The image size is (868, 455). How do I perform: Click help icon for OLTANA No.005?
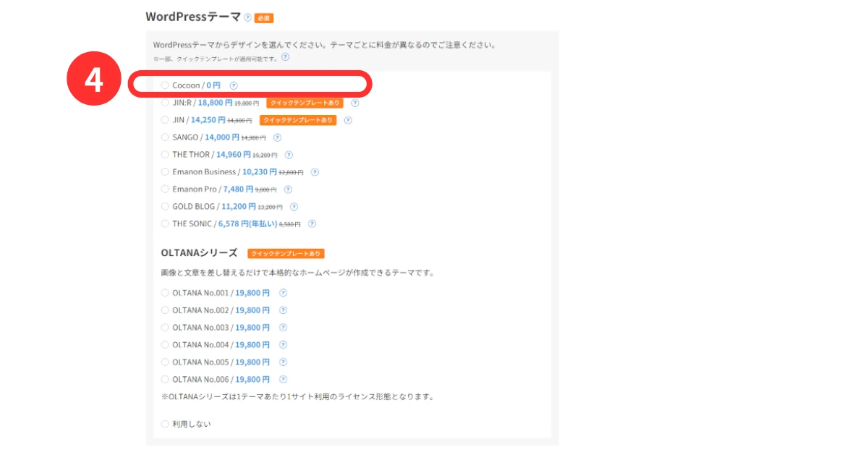[x=283, y=362]
